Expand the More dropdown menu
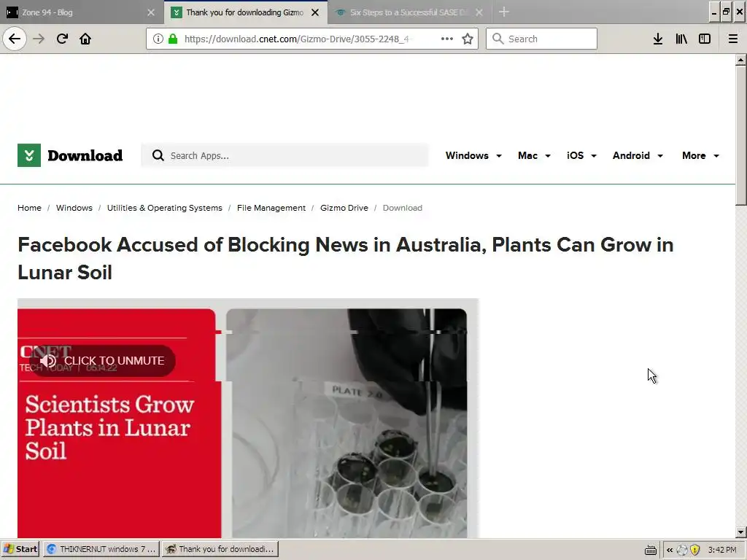This screenshot has height=560, width=747. pos(701,156)
